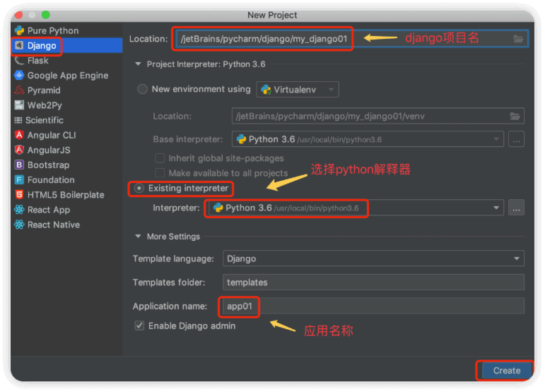Click ellipsis button beside existing Interpreter

click(x=516, y=208)
